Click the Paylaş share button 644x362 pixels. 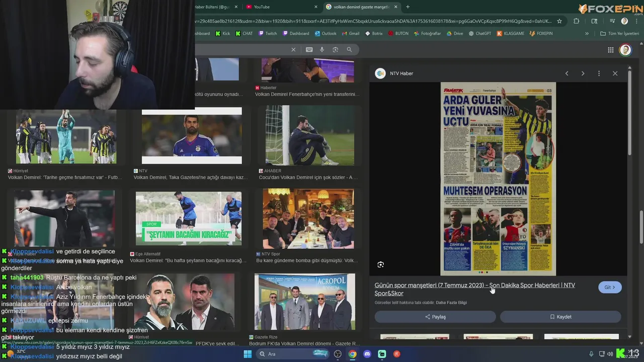pos(435,317)
